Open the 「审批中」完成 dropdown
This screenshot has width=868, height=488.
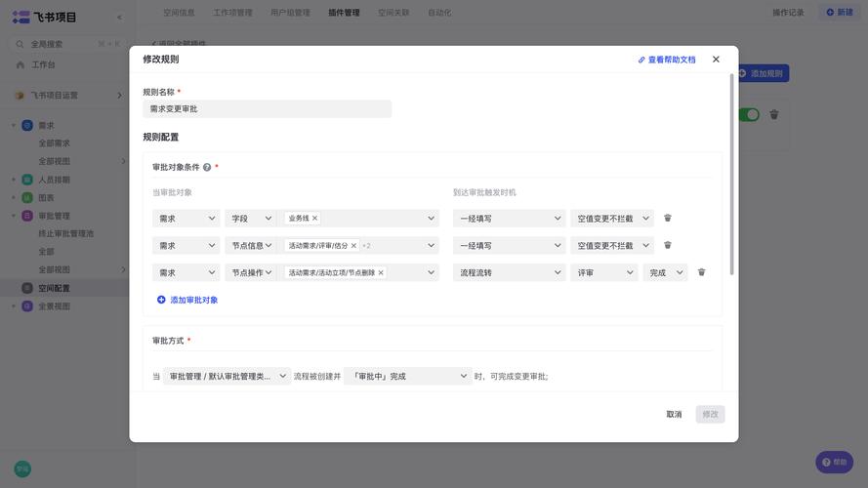(x=408, y=376)
